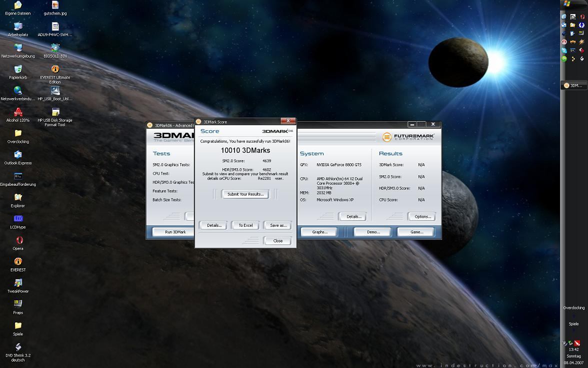Screen dimensions: 588x368
Task: Click the Game button in 3DMark06
Action: click(416, 232)
